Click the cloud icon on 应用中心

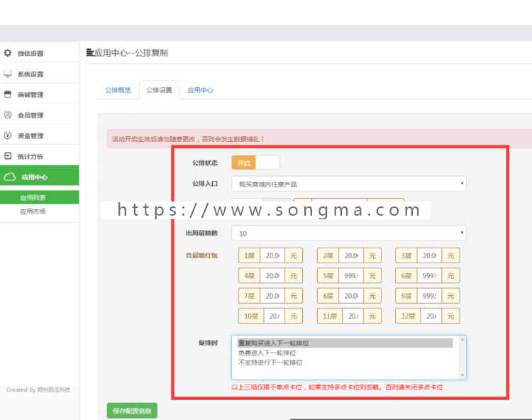click(x=9, y=177)
